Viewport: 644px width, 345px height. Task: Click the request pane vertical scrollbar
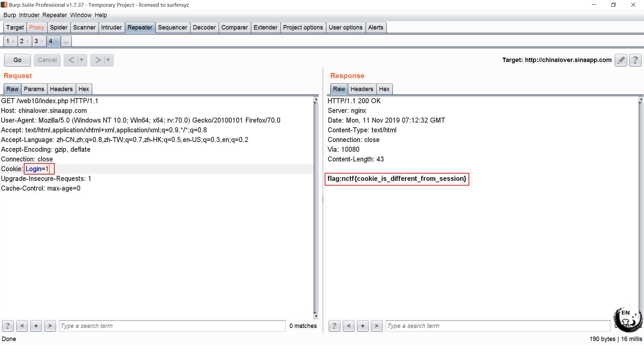tap(316, 208)
